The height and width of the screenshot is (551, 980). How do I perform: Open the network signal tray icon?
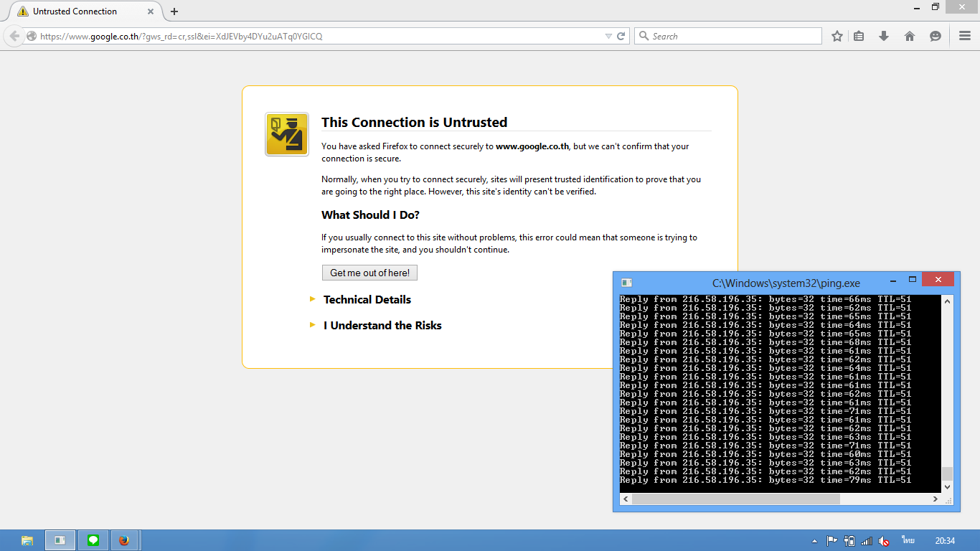867,541
